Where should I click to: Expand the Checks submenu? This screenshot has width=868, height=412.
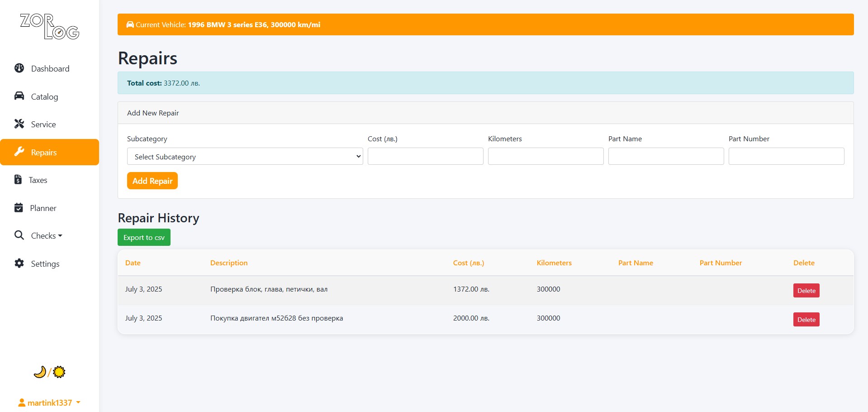(x=47, y=236)
